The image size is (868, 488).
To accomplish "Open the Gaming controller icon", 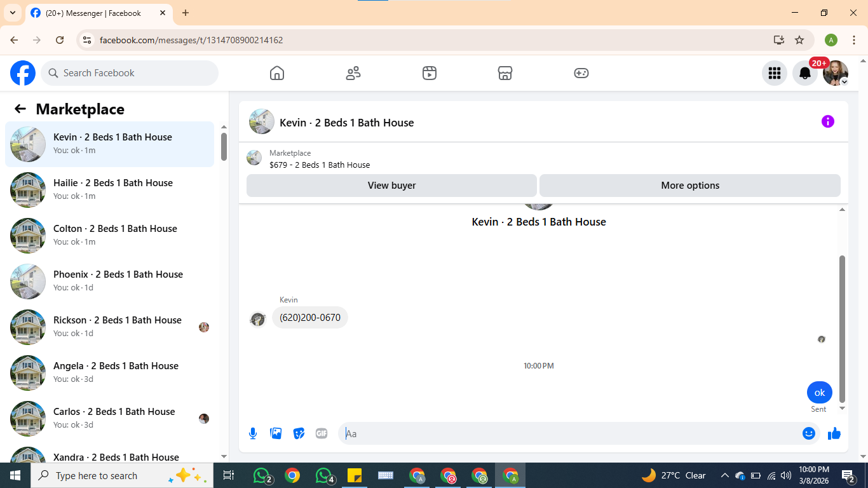I will tap(581, 73).
